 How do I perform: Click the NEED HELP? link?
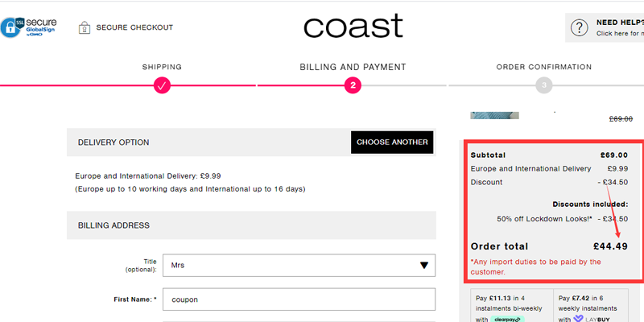[620, 23]
